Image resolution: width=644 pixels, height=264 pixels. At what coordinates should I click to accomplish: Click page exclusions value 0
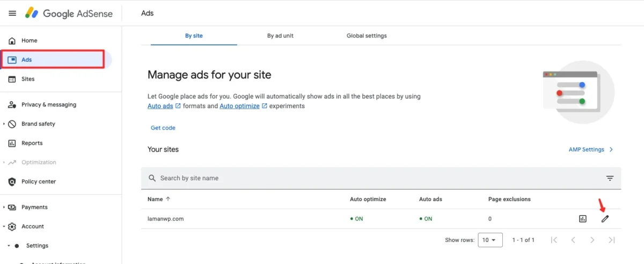[490, 219]
